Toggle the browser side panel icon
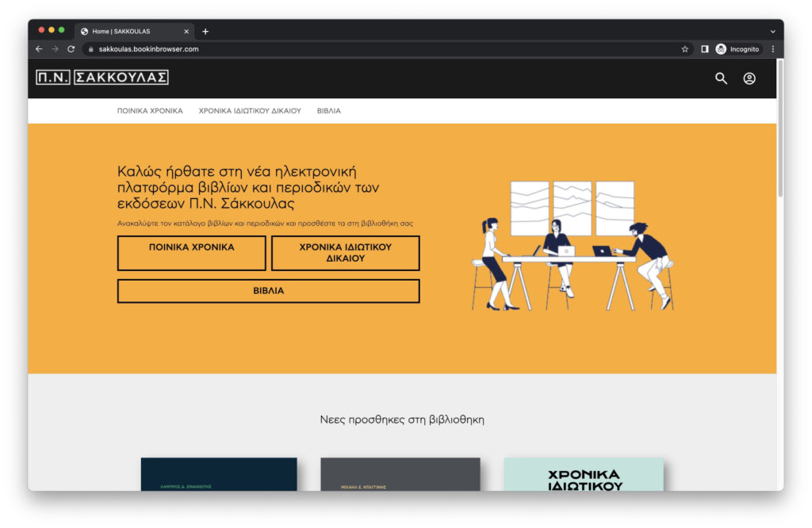 (x=704, y=49)
